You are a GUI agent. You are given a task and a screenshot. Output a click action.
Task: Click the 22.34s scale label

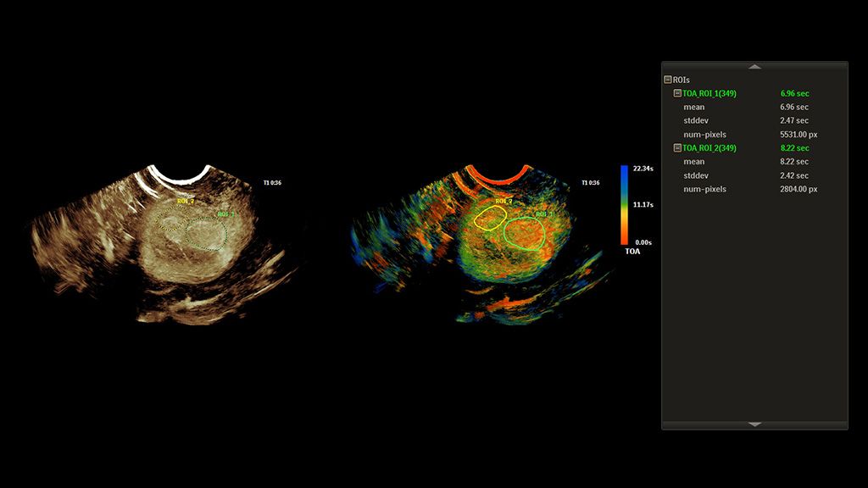(643, 169)
